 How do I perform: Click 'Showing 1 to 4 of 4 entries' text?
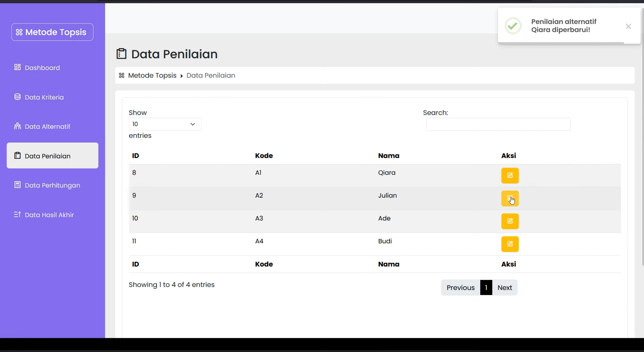171,285
